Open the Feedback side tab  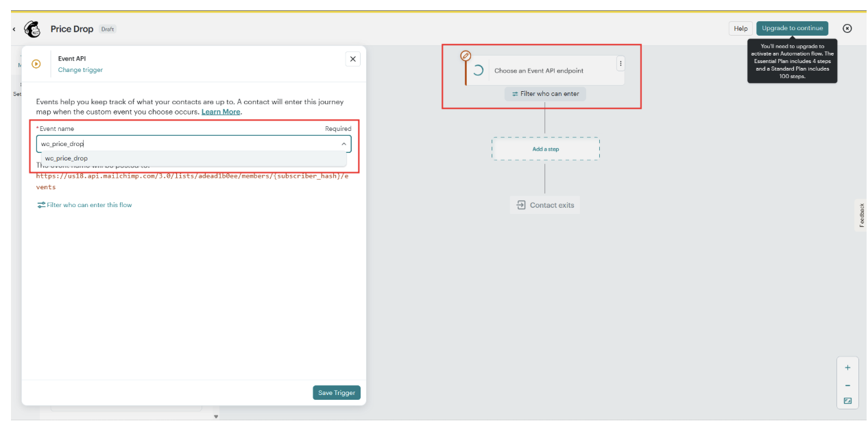click(861, 215)
